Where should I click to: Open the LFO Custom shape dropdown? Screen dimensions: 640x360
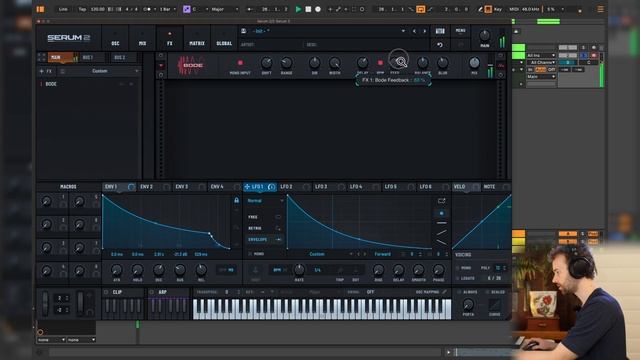pyautogui.click(x=318, y=254)
